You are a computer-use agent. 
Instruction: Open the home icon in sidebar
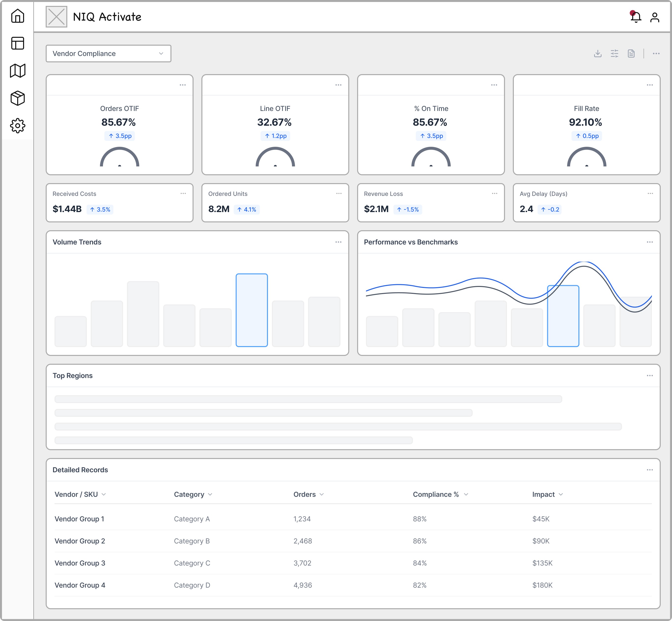pos(17,16)
